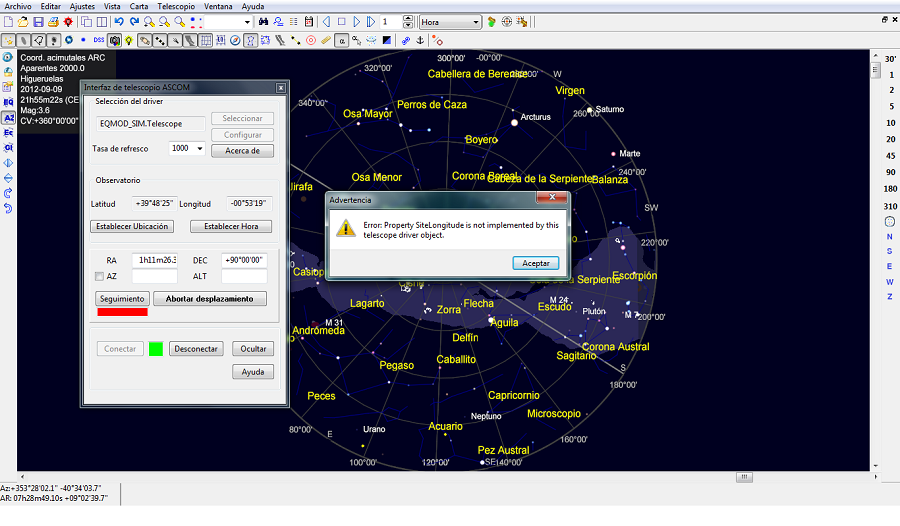Click the Save chart icon
Screen dimensions: 900x526
[38, 22]
